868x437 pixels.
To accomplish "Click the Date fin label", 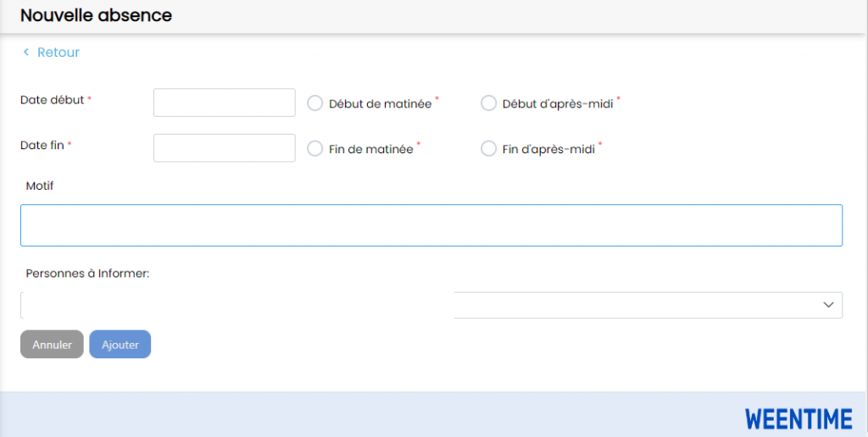I will [x=42, y=146].
